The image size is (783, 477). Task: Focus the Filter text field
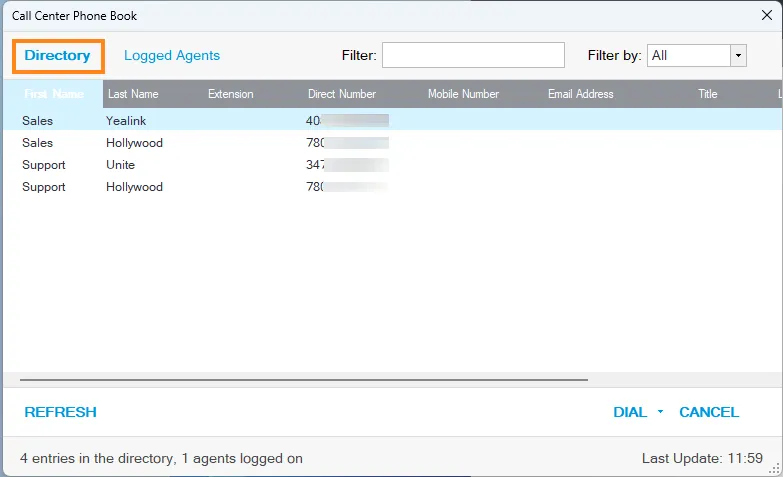473,55
